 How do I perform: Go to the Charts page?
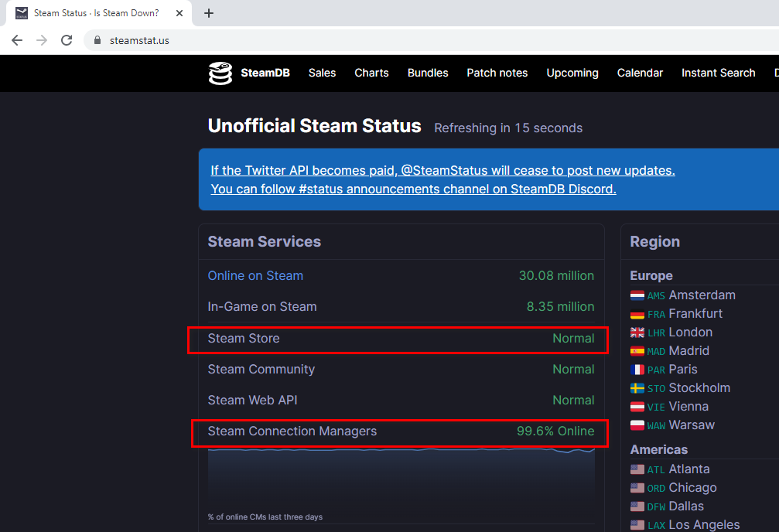[371, 73]
